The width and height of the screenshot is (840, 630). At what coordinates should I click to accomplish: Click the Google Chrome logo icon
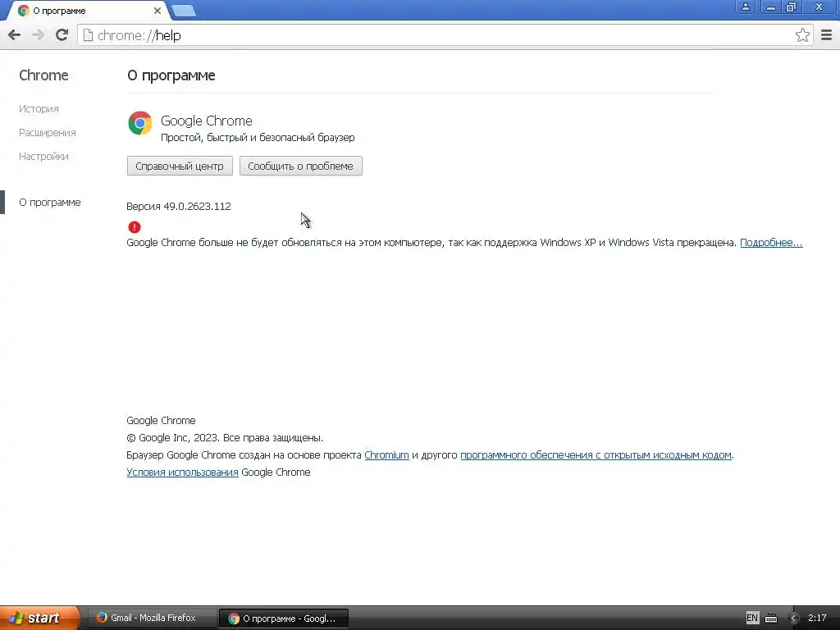139,123
